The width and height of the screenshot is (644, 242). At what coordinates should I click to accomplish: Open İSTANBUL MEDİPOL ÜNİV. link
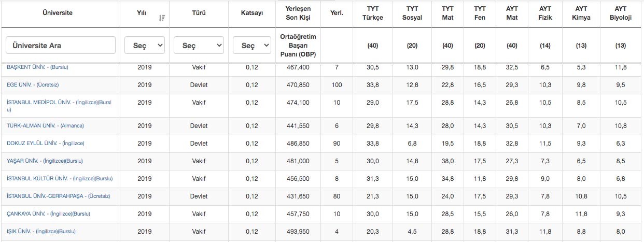pos(58,102)
